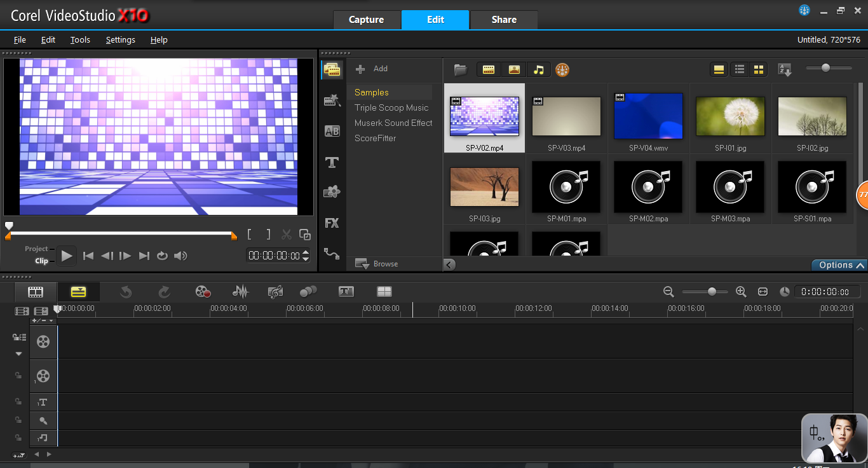Image resolution: width=868 pixels, height=468 pixels.
Task: Open the Multi-Camera Editor icon
Action: click(384, 292)
